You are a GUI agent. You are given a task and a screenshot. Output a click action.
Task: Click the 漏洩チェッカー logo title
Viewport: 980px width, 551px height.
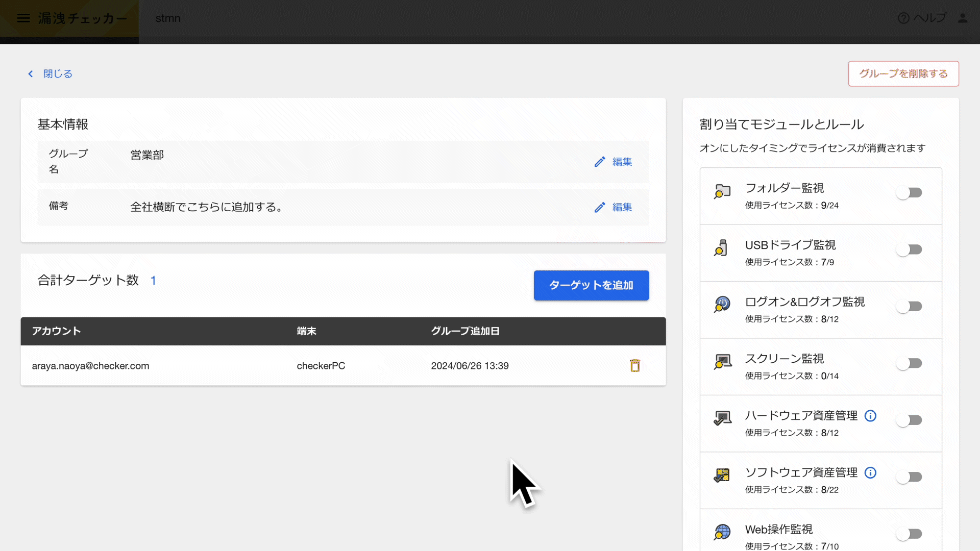click(x=83, y=18)
